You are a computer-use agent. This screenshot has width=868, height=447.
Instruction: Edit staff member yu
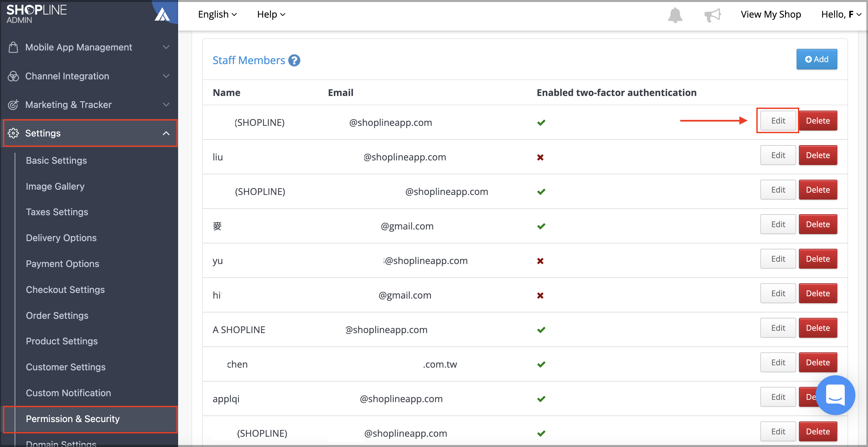pos(778,259)
